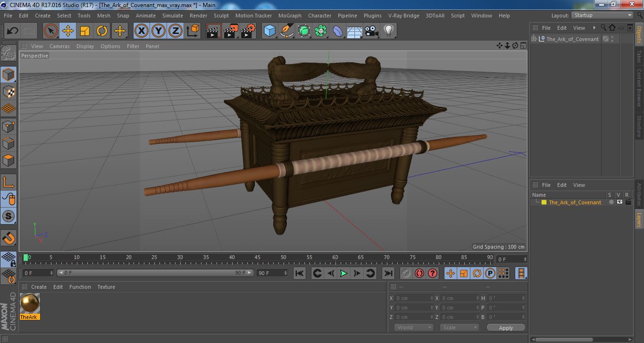The height and width of the screenshot is (343, 644).
Task: Switch to the Layers side tab
Action: (639, 219)
